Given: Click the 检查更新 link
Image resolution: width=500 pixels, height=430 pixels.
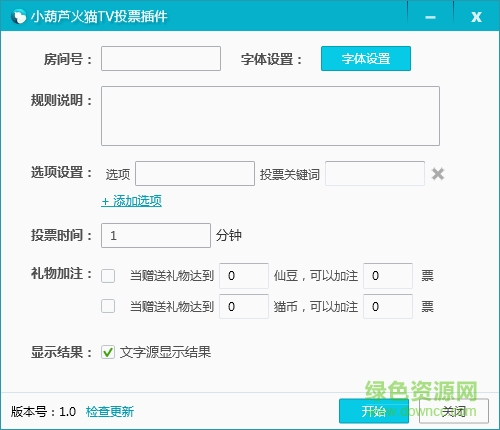Looking at the screenshot, I should (x=110, y=412).
